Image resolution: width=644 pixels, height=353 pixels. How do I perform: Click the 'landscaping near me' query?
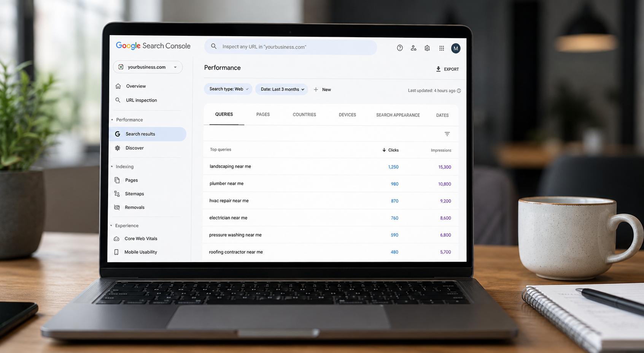coord(230,166)
